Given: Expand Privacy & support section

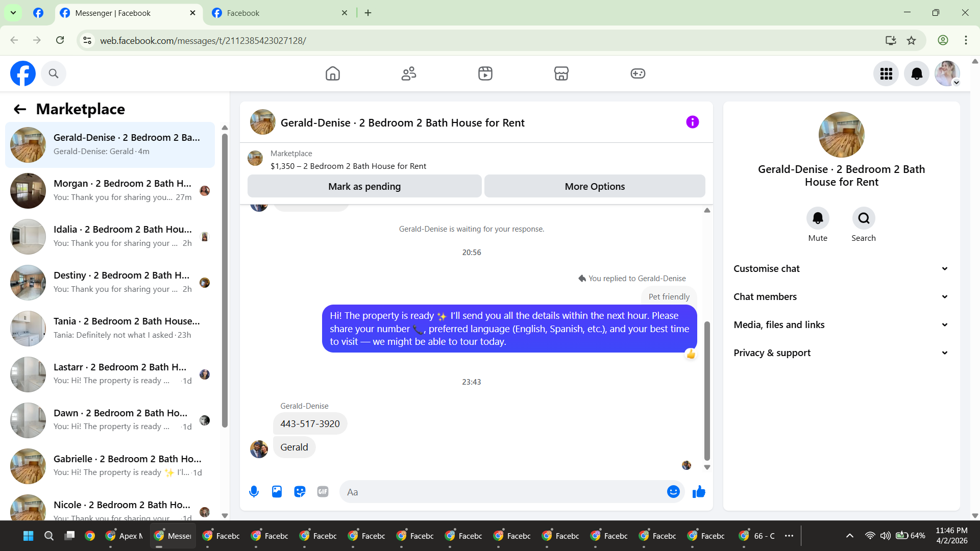Looking at the screenshot, I should point(841,353).
